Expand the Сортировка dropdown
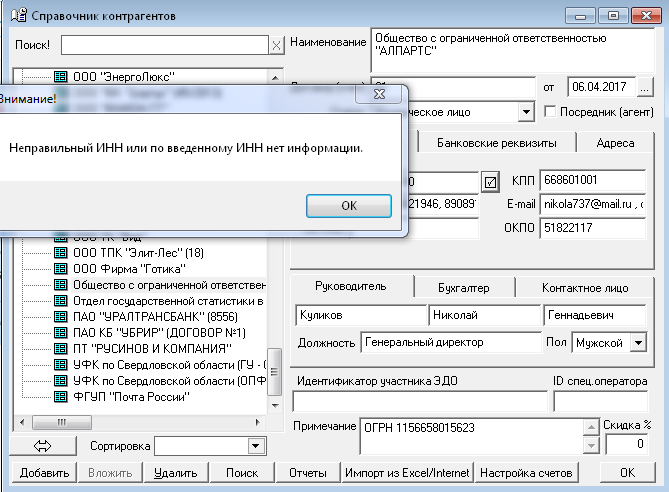The image size is (669, 492). click(x=255, y=446)
